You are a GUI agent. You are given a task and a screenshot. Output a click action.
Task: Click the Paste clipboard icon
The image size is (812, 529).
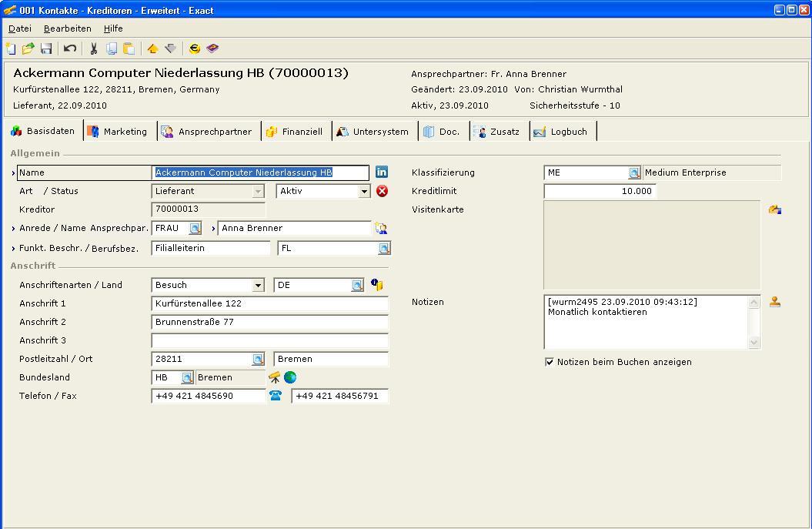(x=129, y=49)
